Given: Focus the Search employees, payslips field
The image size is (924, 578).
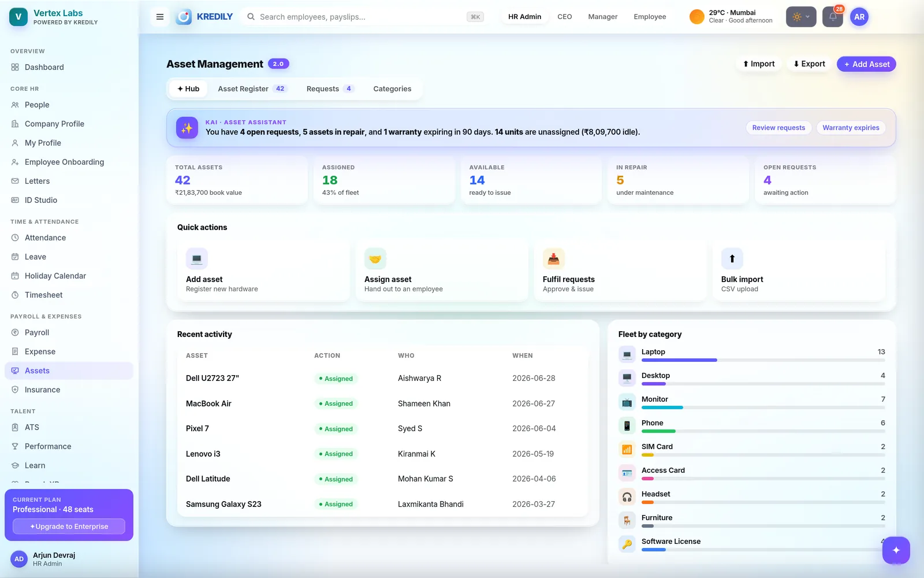Looking at the screenshot, I should pos(365,17).
